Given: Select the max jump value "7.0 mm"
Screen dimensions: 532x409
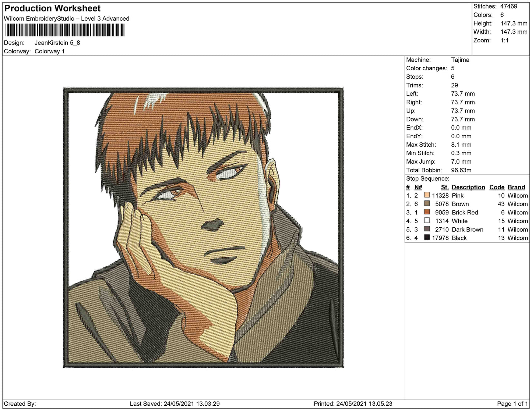Looking at the screenshot, I should 461,162.
